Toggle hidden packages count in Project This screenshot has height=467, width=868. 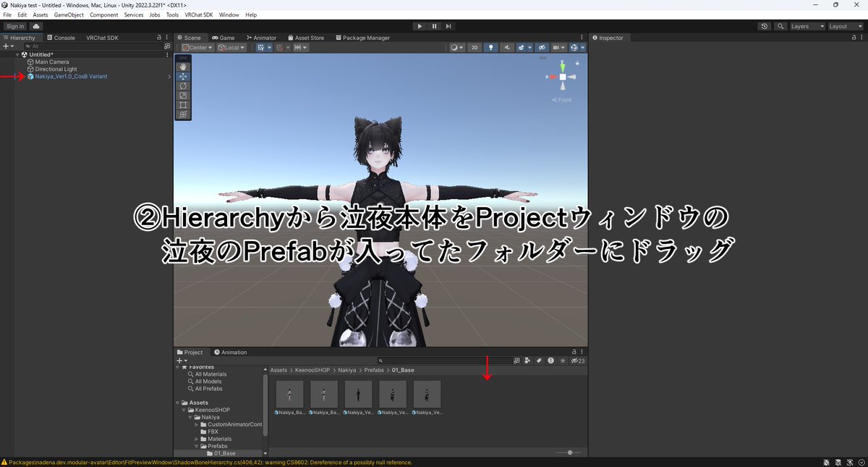[578, 360]
